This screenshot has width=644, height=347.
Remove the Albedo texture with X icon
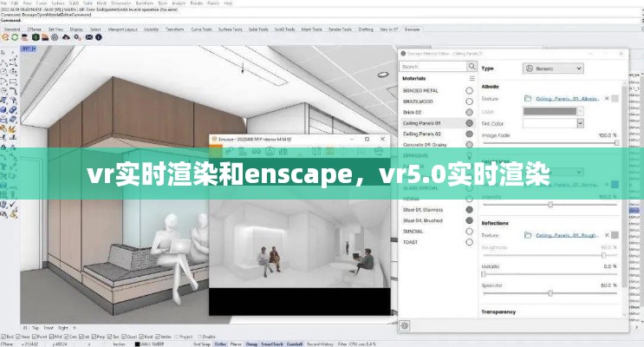(x=606, y=99)
